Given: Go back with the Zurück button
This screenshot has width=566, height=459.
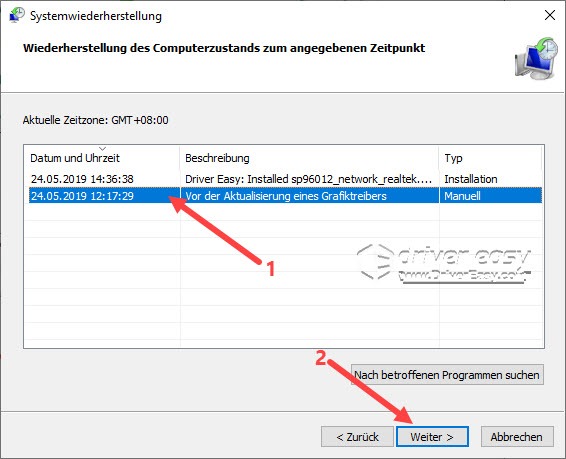Looking at the screenshot, I should 357,437.
